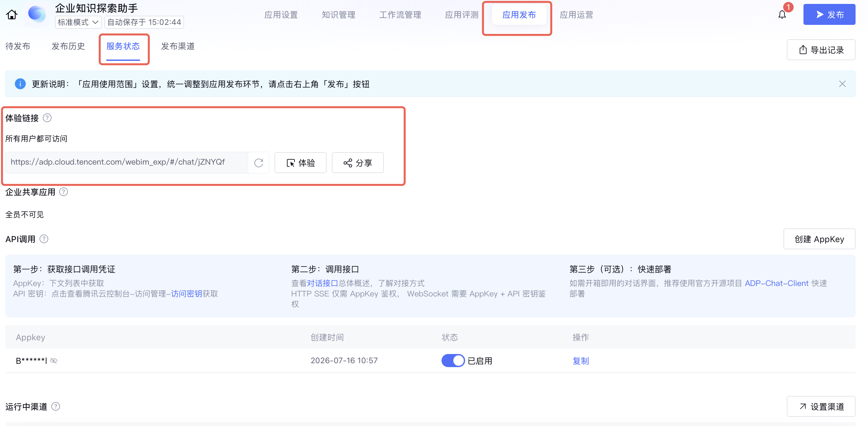Click the info icon in update banner
This screenshot has height=426, width=868.
pos(20,84)
